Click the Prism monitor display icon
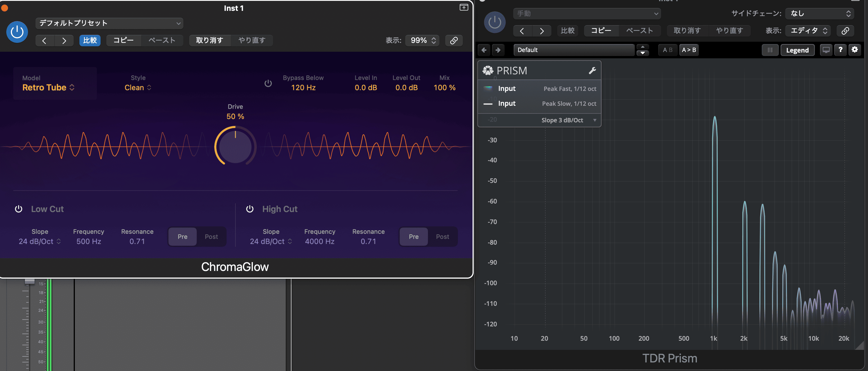Image resolution: width=868 pixels, height=371 pixels. point(826,50)
